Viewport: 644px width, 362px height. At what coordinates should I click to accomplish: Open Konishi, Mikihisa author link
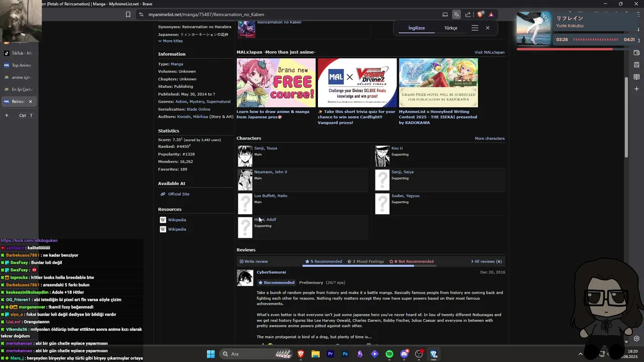click(192, 117)
